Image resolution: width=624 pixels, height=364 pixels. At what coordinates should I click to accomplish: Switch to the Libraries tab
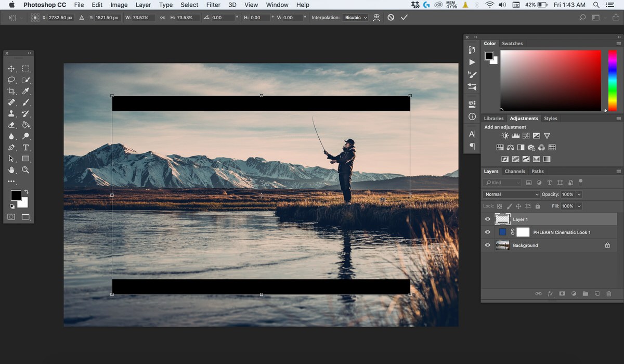(x=493, y=119)
